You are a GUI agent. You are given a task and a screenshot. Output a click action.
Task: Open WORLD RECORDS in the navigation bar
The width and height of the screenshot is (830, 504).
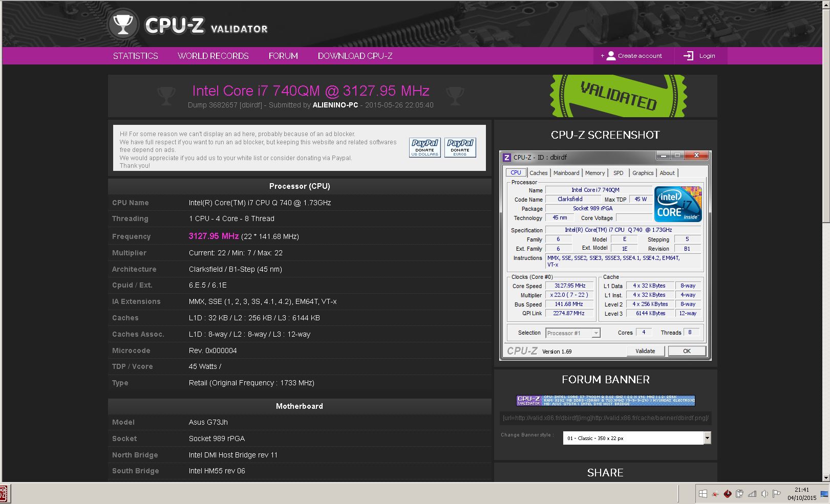click(213, 56)
